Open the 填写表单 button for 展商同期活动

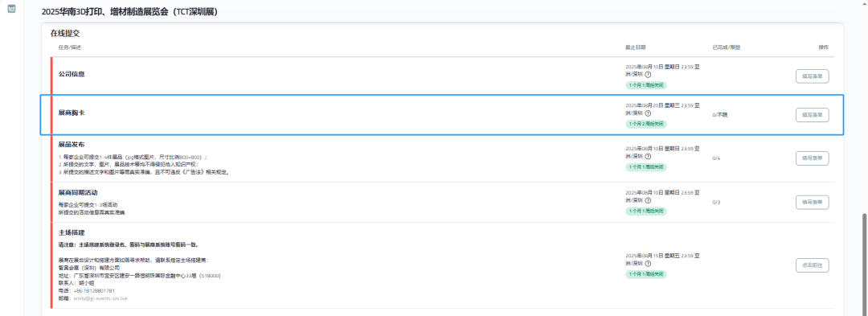[812, 203]
